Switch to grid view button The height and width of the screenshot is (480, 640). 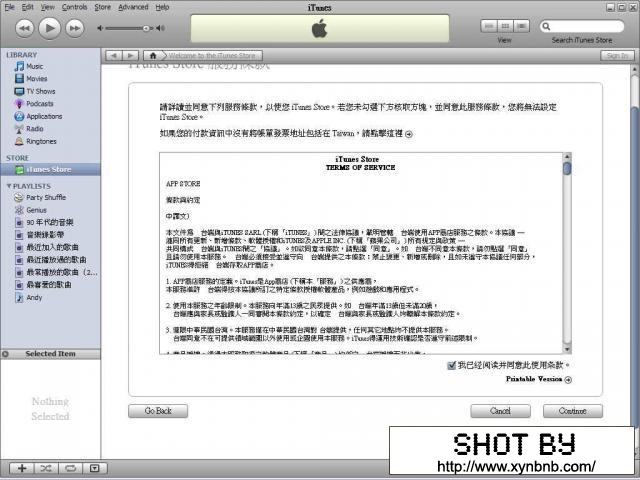[x=505, y=26]
